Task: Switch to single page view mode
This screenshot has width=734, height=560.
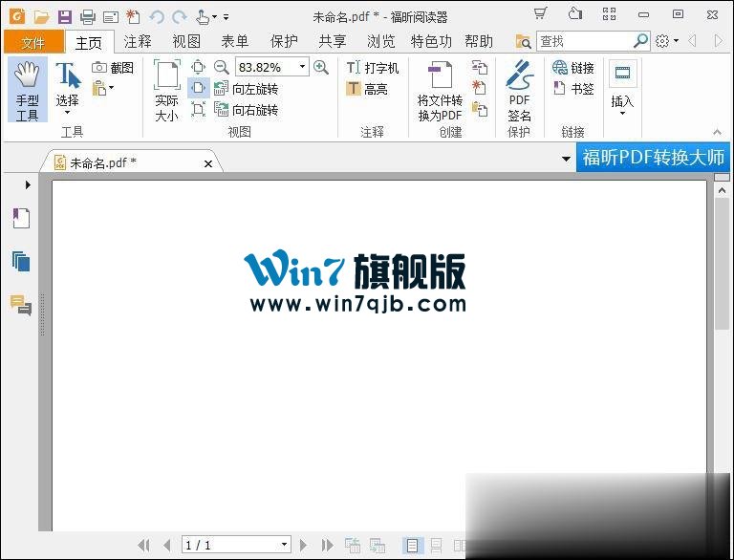Action: pos(413,546)
